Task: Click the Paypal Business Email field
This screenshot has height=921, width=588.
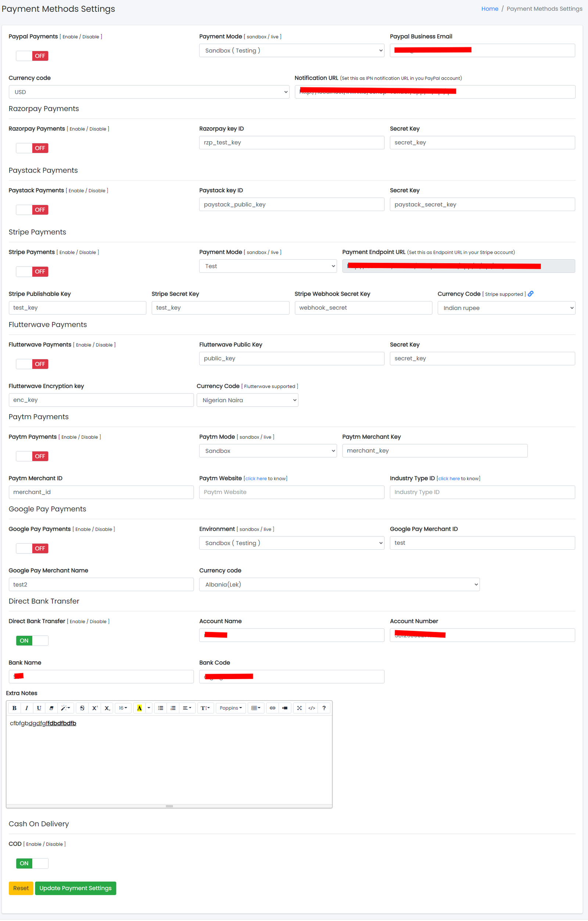Action: [482, 50]
